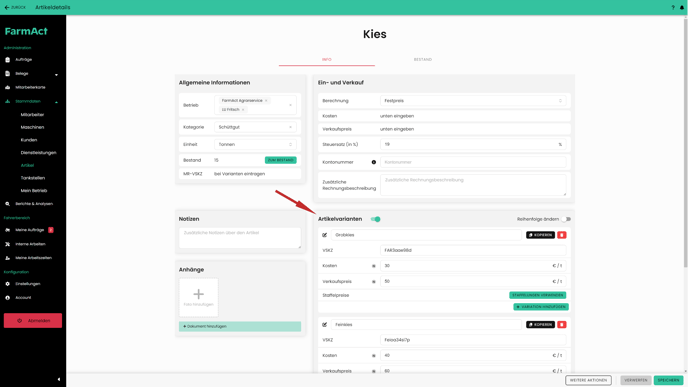Open the Berechnung dropdown showing Festpreis

tap(473, 101)
